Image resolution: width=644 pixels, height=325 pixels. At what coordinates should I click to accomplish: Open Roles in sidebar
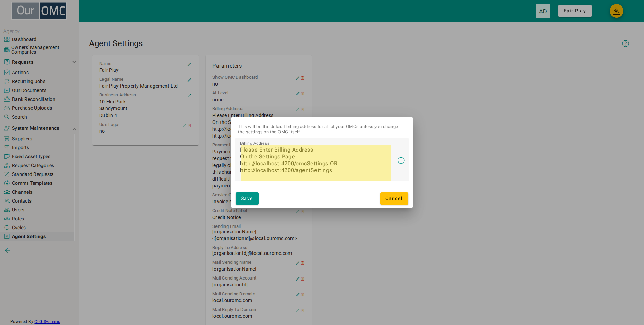click(x=18, y=219)
